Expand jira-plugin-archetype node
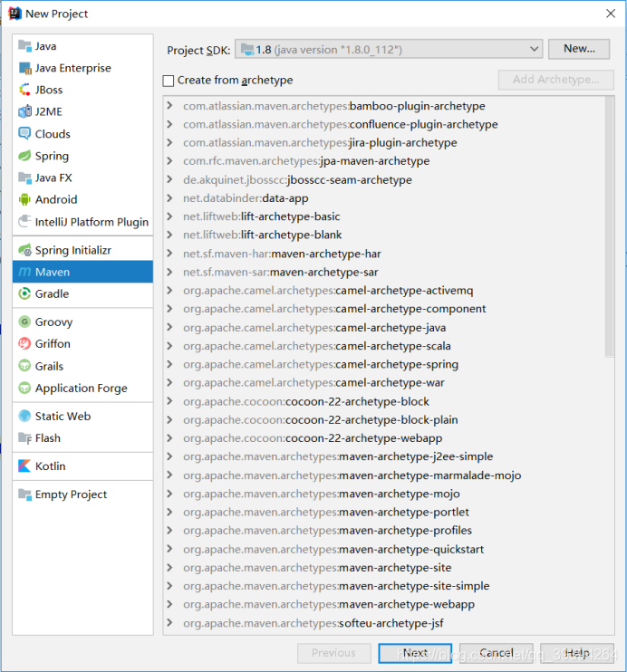The height and width of the screenshot is (672, 627). pyautogui.click(x=169, y=142)
